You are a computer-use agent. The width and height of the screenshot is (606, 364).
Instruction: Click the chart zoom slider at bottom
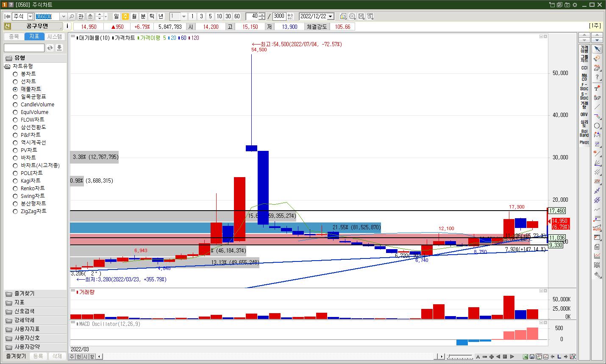tap(460, 356)
